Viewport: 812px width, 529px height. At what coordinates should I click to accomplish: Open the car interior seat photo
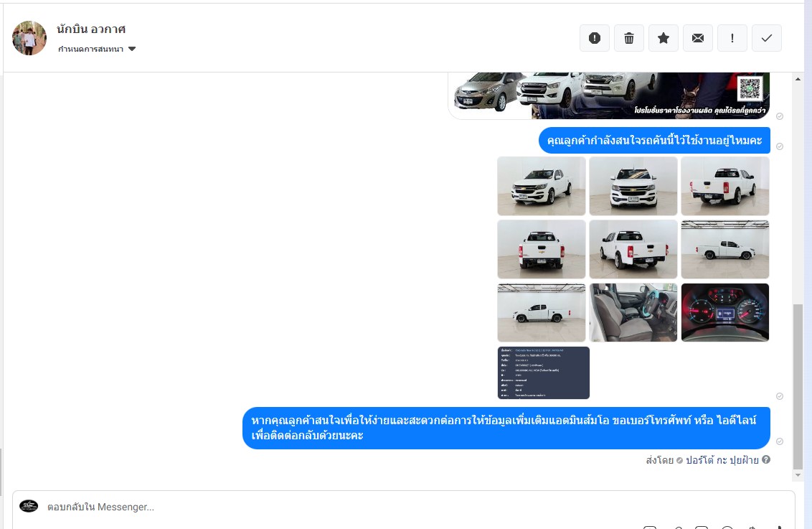[x=633, y=312]
